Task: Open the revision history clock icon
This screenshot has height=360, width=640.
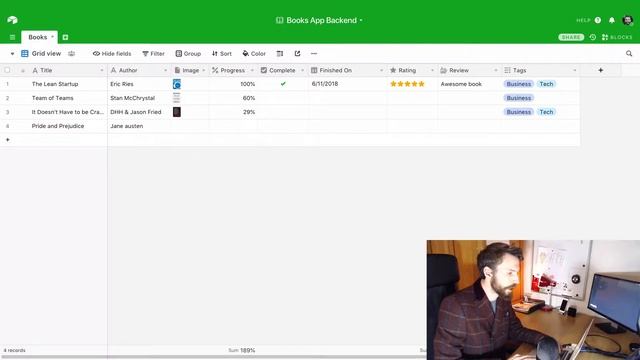Action: coord(593,37)
